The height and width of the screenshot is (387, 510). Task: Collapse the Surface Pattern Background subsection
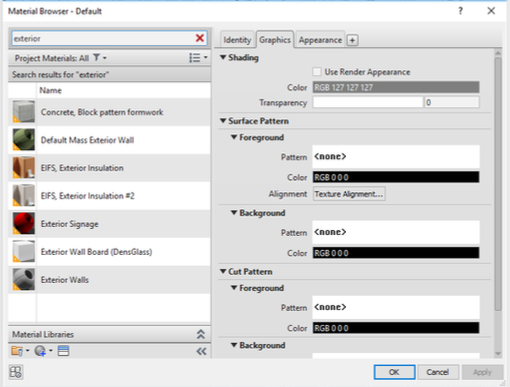tap(234, 212)
